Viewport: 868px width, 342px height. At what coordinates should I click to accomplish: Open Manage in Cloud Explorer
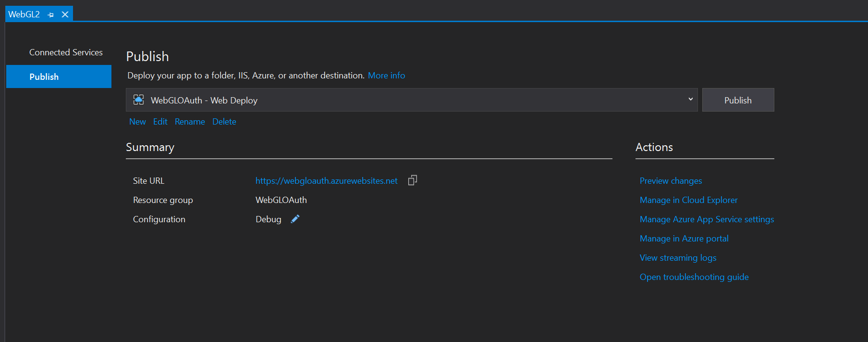pos(688,200)
